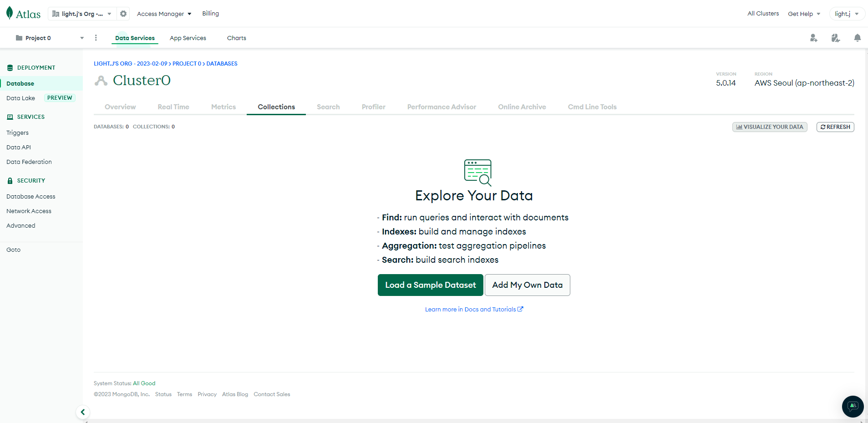Open the Project 0 project selector
868x423 pixels.
pos(50,38)
